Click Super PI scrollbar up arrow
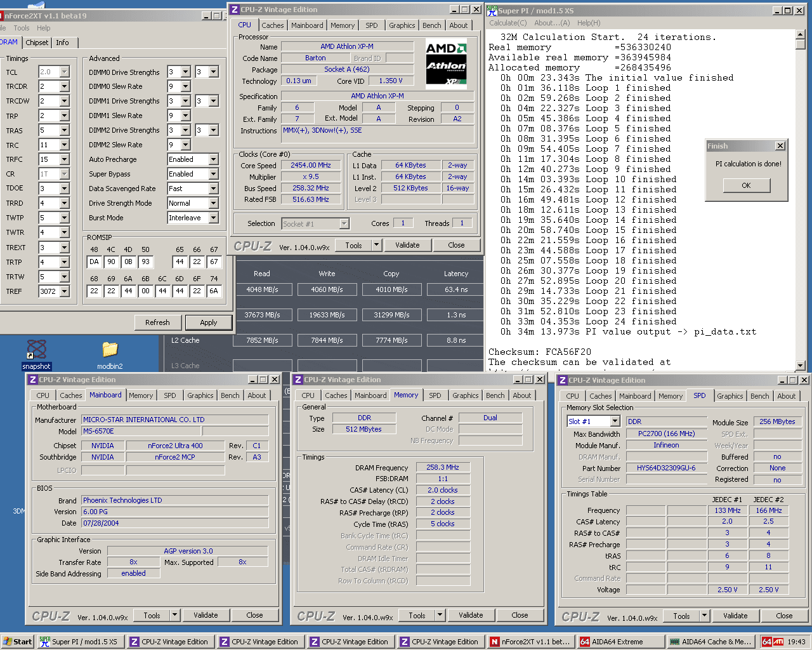 coord(800,34)
